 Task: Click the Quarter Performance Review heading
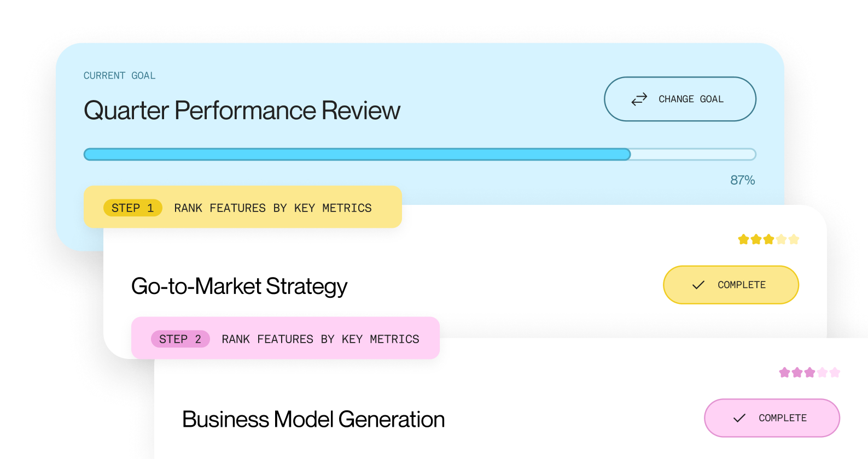(x=242, y=110)
